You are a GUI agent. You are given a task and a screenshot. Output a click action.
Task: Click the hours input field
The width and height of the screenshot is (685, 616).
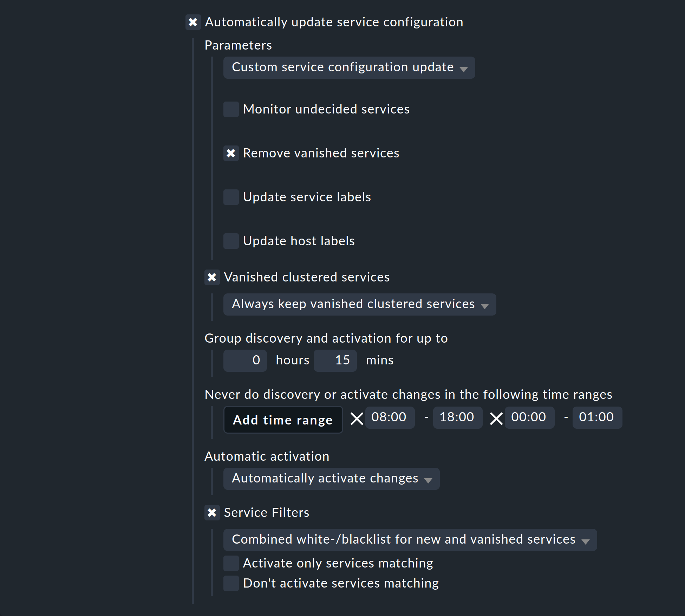(x=245, y=360)
